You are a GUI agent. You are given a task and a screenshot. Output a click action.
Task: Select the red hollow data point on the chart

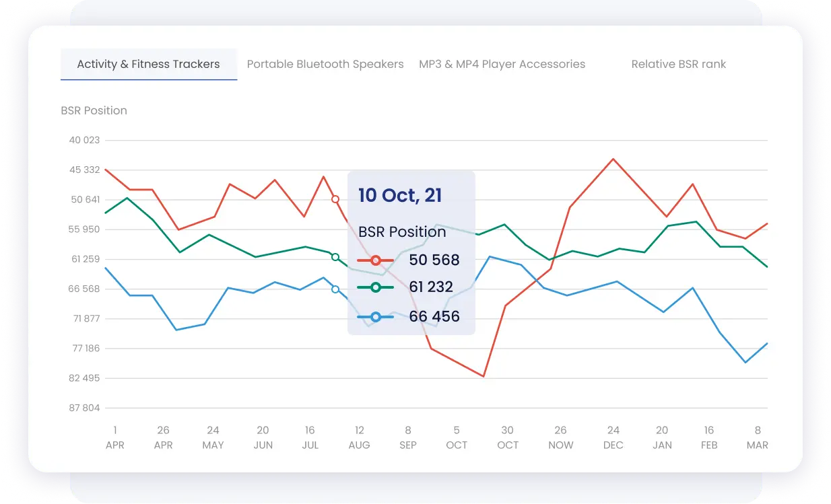pyautogui.click(x=335, y=199)
